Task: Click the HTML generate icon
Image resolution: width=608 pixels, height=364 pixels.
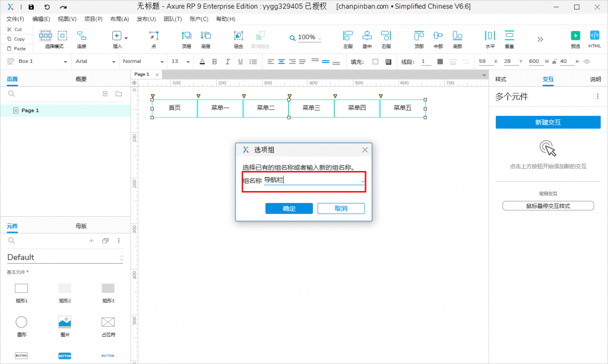Action: [x=594, y=36]
